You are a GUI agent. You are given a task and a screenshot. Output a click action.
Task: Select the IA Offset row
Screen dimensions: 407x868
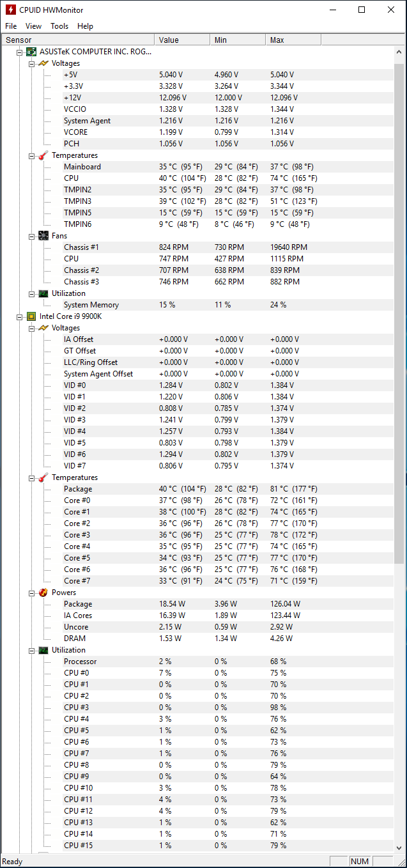[x=197, y=339]
